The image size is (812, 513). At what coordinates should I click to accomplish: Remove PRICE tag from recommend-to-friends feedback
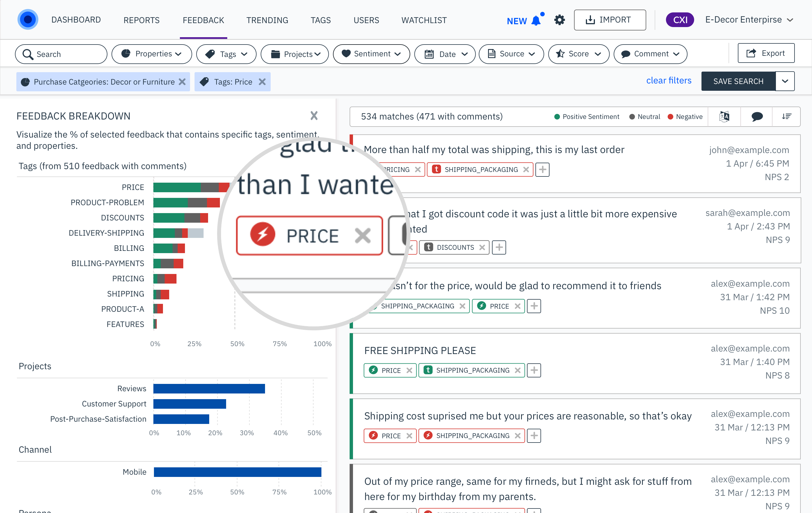(x=518, y=306)
